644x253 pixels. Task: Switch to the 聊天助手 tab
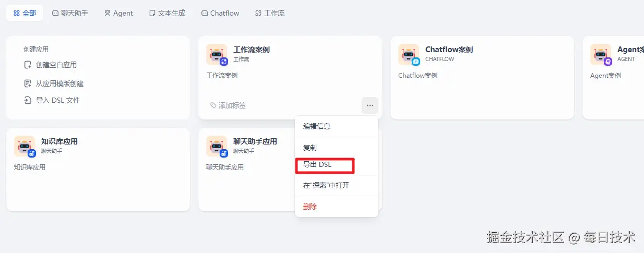pyautogui.click(x=70, y=13)
